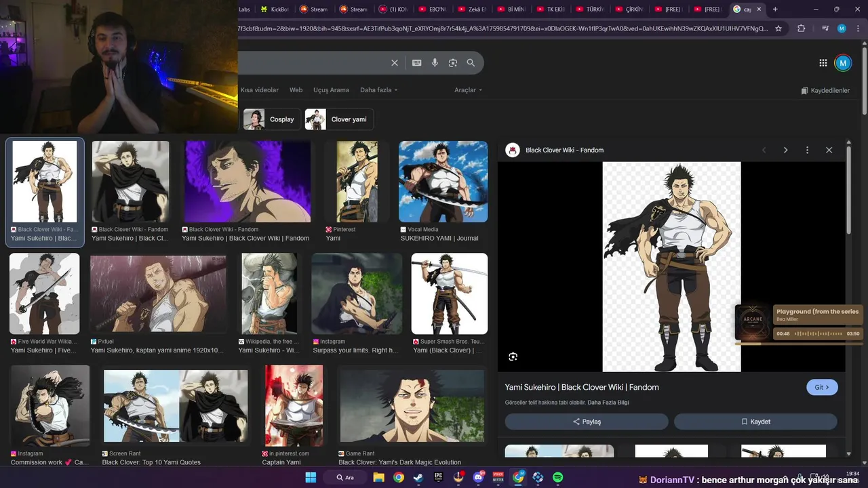
Task: Open Discord from the taskbar
Action: coord(478,477)
